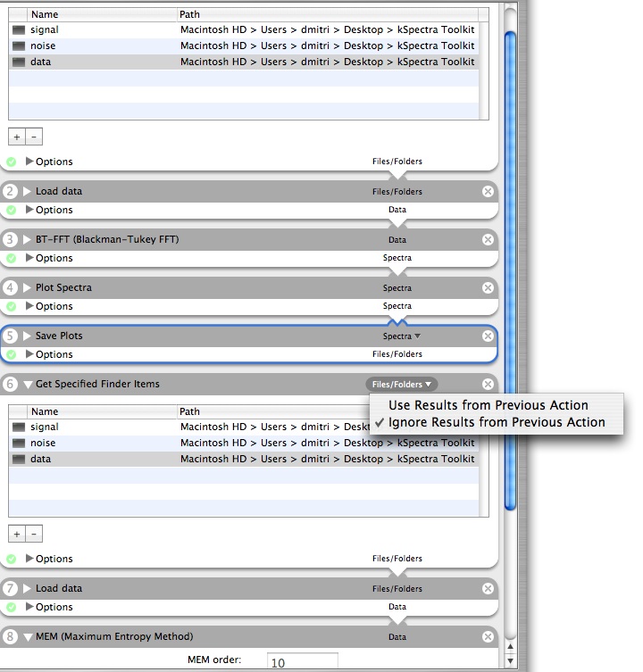The width and height of the screenshot is (643, 672).
Task: Remove item with minus button under action 6 list
Action: (x=34, y=534)
